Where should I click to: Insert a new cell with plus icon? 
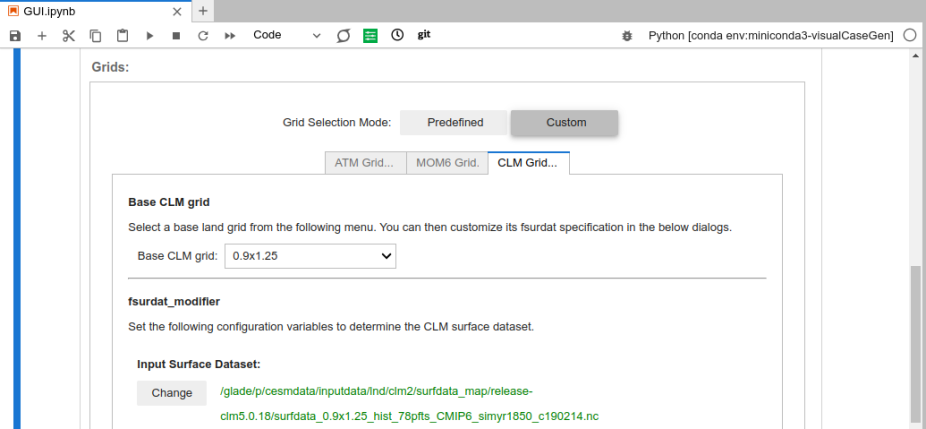(x=42, y=35)
